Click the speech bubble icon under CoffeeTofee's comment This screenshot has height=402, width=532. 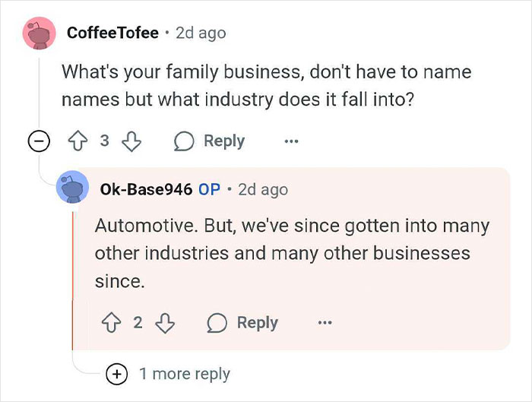click(x=184, y=141)
